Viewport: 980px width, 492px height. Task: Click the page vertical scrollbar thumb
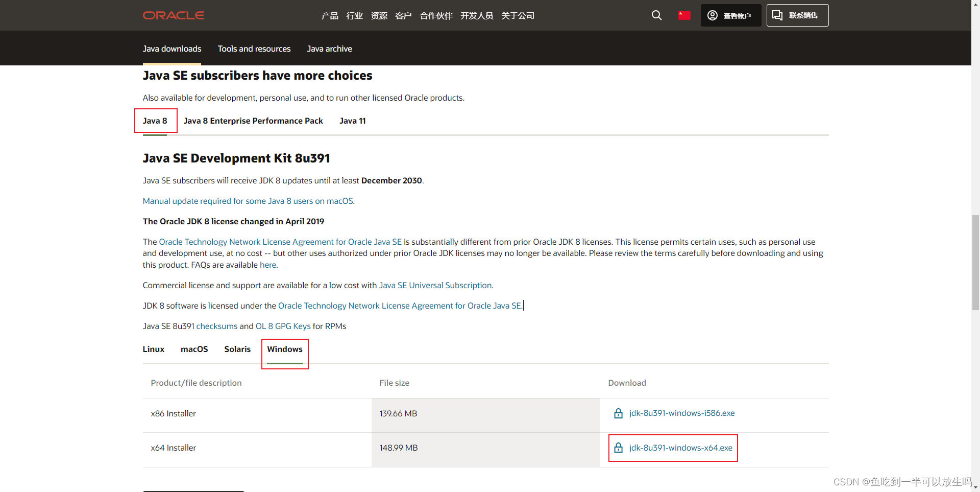975,263
